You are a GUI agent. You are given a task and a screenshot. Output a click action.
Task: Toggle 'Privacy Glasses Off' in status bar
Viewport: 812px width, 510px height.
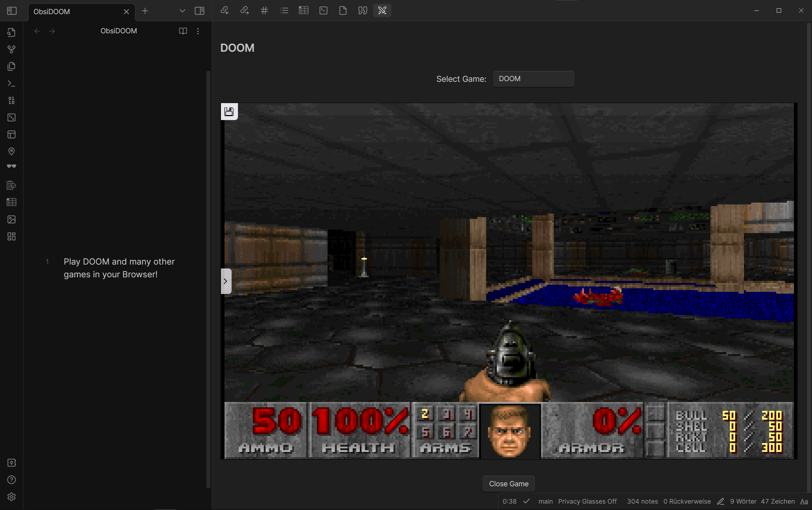pos(587,501)
